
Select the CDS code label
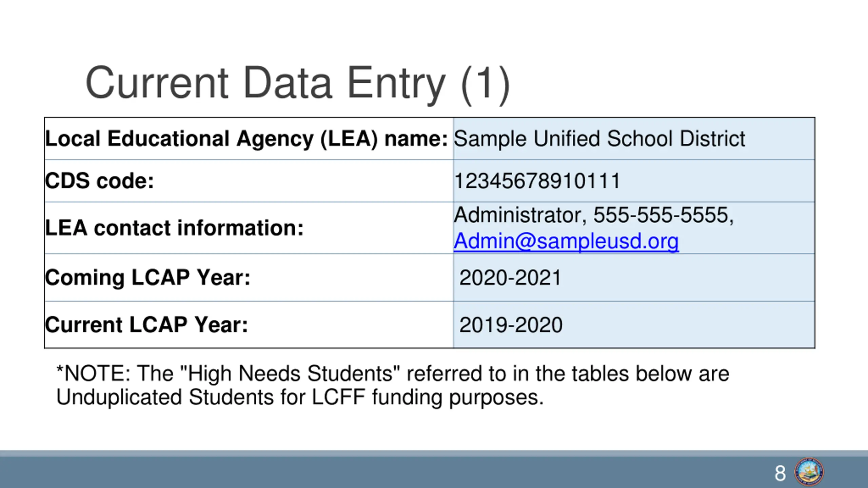pyautogui.click(x=99, y=181)
